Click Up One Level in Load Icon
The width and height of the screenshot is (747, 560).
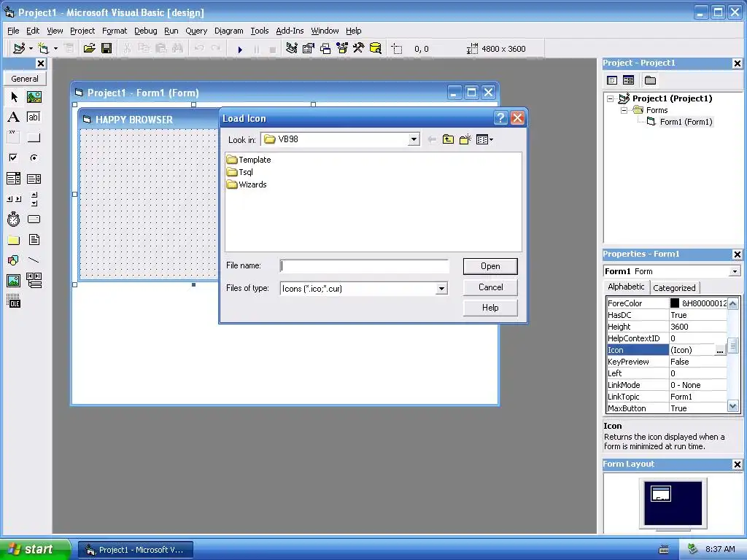tap(448, 139)
